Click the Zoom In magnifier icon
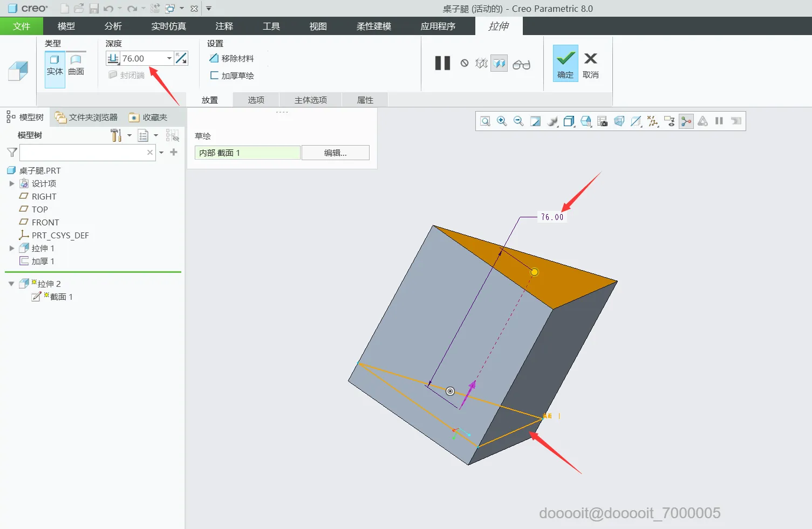The image size is (812, 529). 502,121
